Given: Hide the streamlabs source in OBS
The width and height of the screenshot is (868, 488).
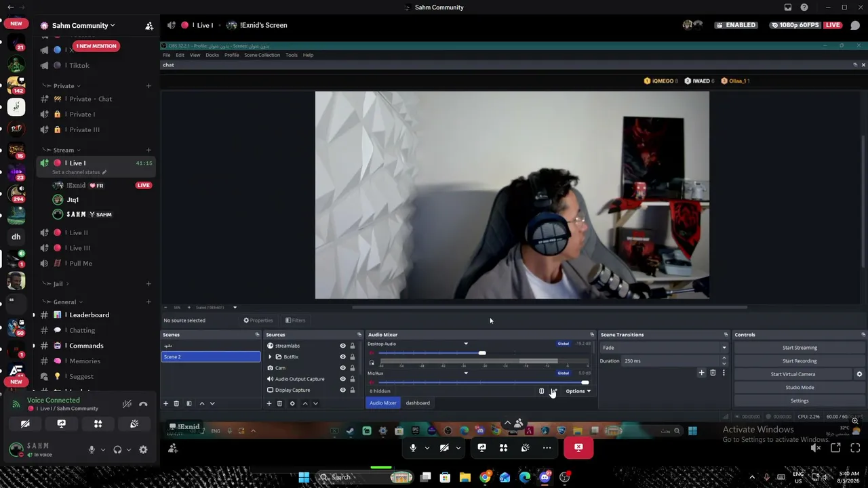Looking at the screenshot, I should [342, 346].
